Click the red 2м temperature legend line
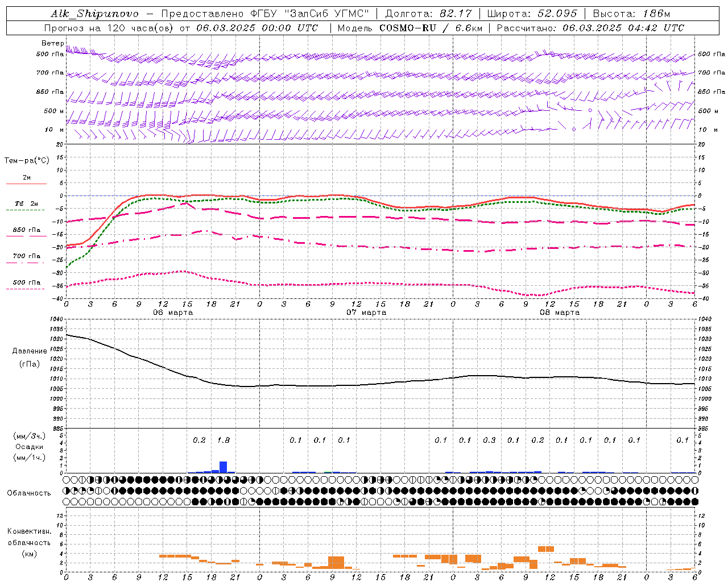This screenshot has height=582, width=728. [x=26, y=184]
